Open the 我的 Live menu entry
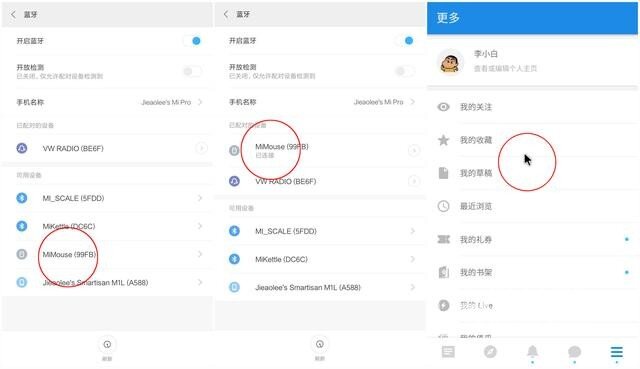Image resolution: width=640 pixels, height=369 pixels. coord(533,305)
